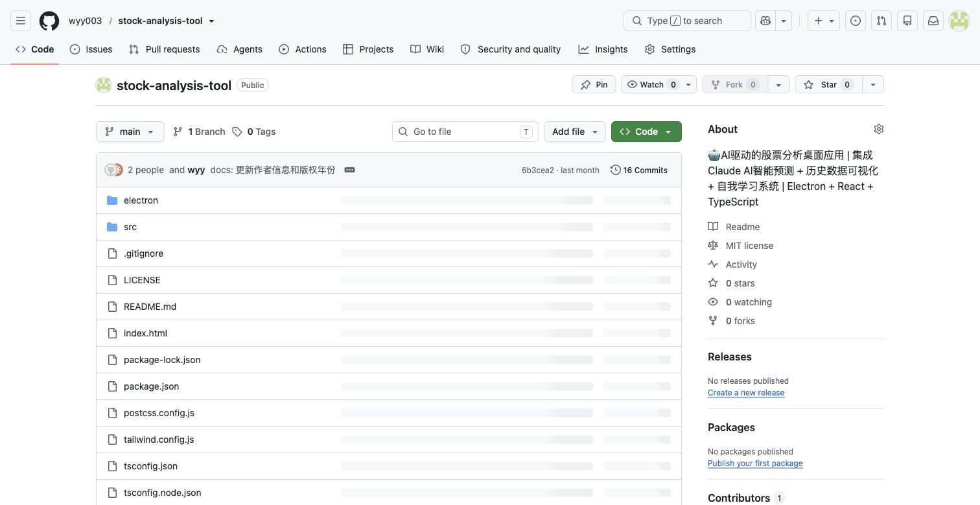Viewport: 980px width, 505px height.
Task: Open the package-lock.json file
Action: (x=162, y=360)
